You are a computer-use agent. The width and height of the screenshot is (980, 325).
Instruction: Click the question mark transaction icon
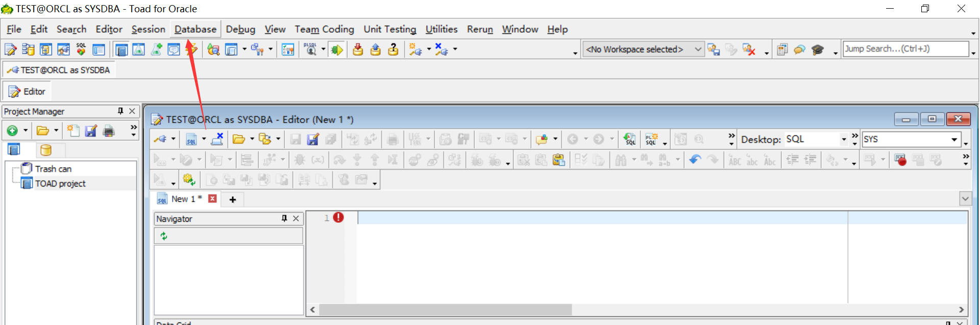(x=393, y=50)
